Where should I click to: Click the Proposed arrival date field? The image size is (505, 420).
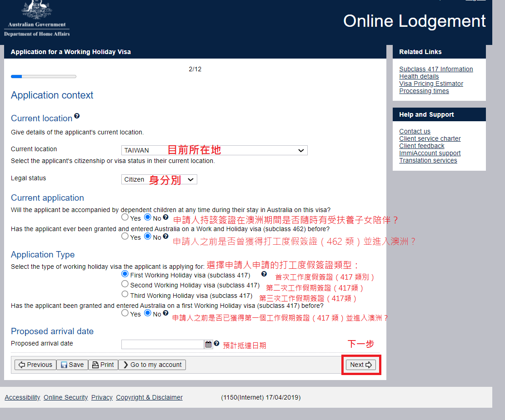click(162, 344)
